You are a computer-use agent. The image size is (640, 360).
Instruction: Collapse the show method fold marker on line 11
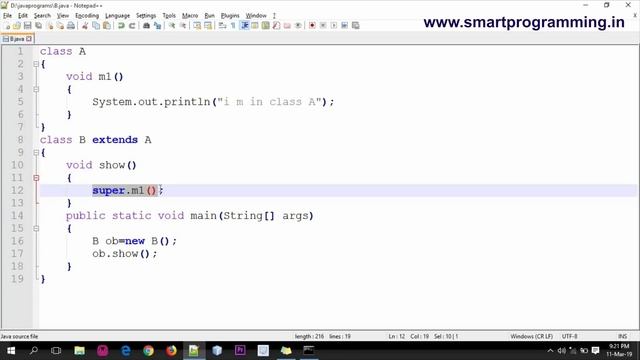(x=36, y=178)
